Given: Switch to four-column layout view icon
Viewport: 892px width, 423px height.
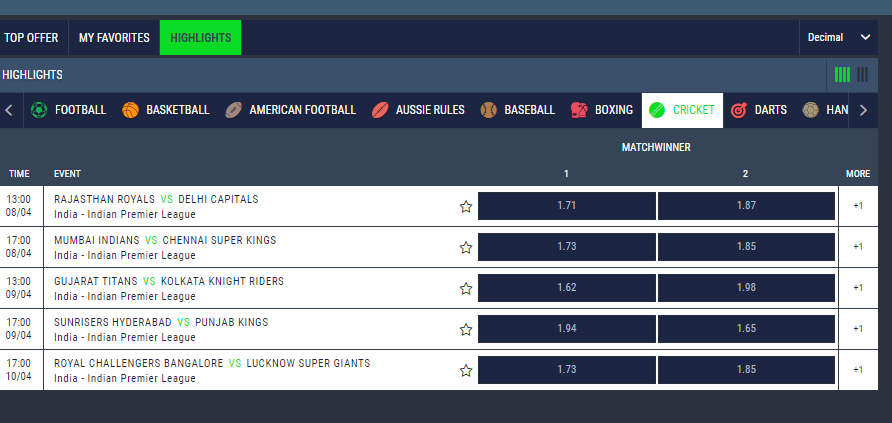Looking at the screenshot, I should tap(842, 74).
